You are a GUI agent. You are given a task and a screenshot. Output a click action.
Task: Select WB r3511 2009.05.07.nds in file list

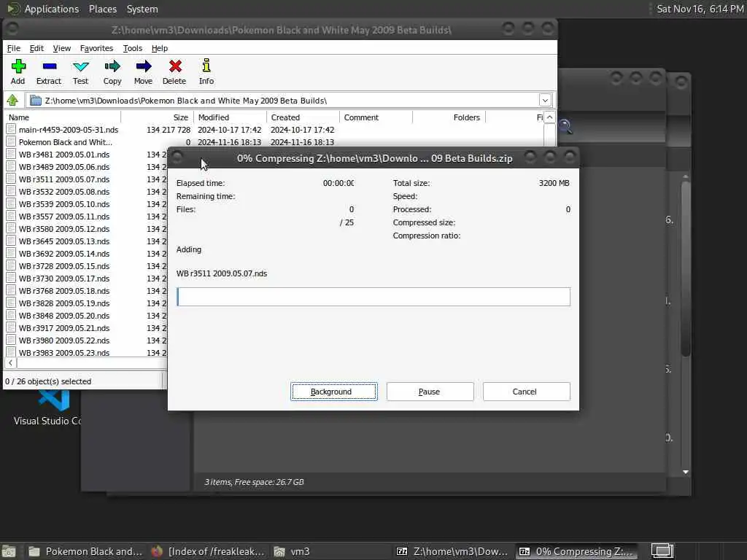pos(64,179)
